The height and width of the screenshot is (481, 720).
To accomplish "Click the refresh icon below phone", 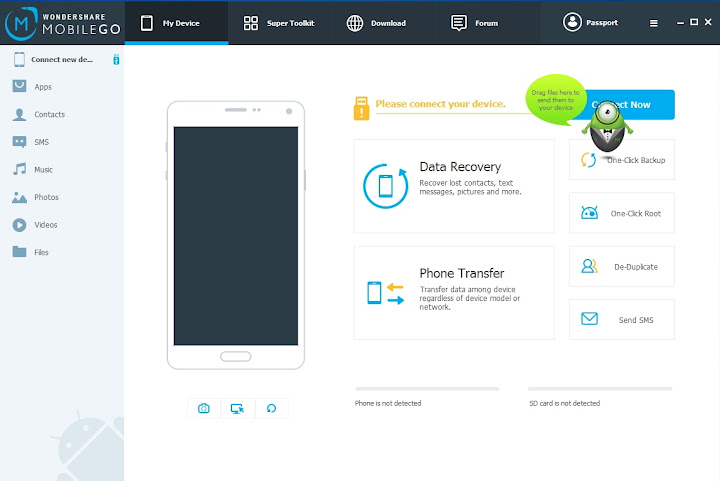I will [x=271, y=408].
